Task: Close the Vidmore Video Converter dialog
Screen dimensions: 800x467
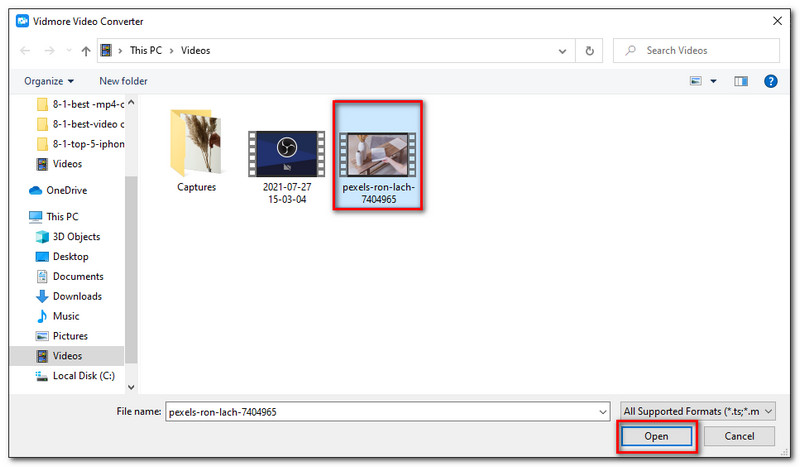Action: (777, 21)
